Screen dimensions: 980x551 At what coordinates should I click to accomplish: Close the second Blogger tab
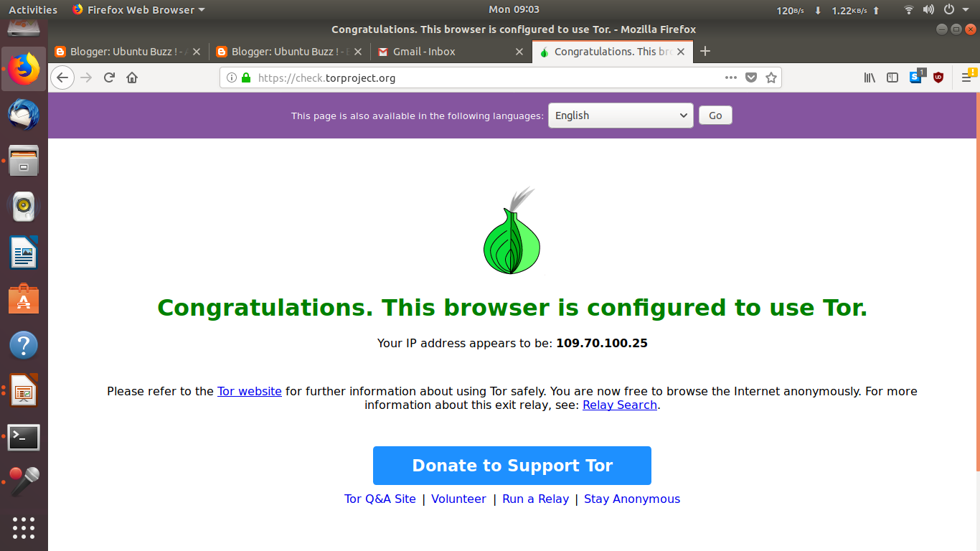pyautogui.click(x=359, y=52)
